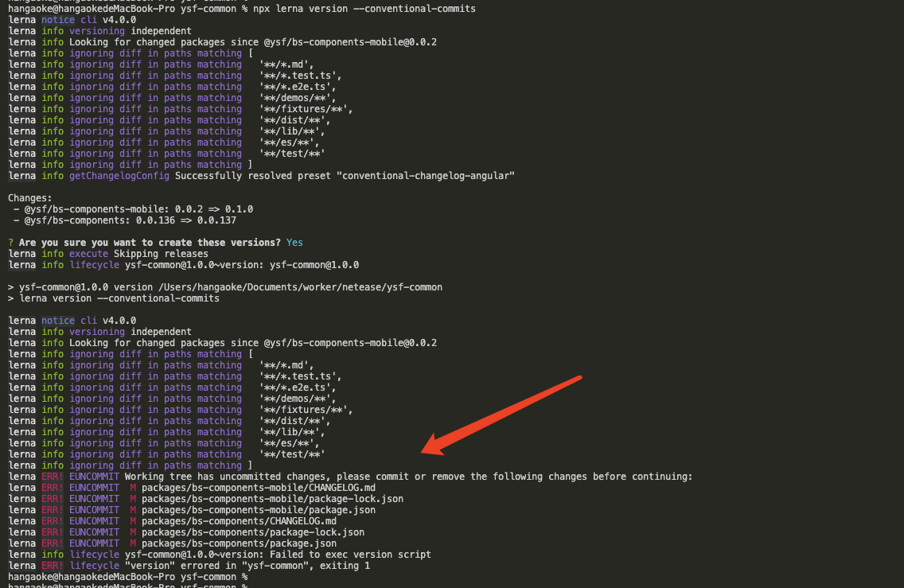
Task: Click the Yes answer after the version prompt
Action: tap(294, 242)
